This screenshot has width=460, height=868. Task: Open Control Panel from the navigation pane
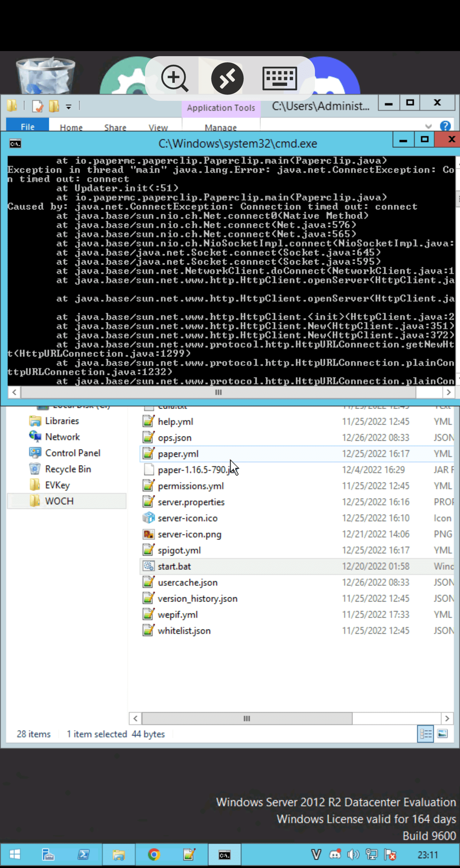(x=73, y=453)
